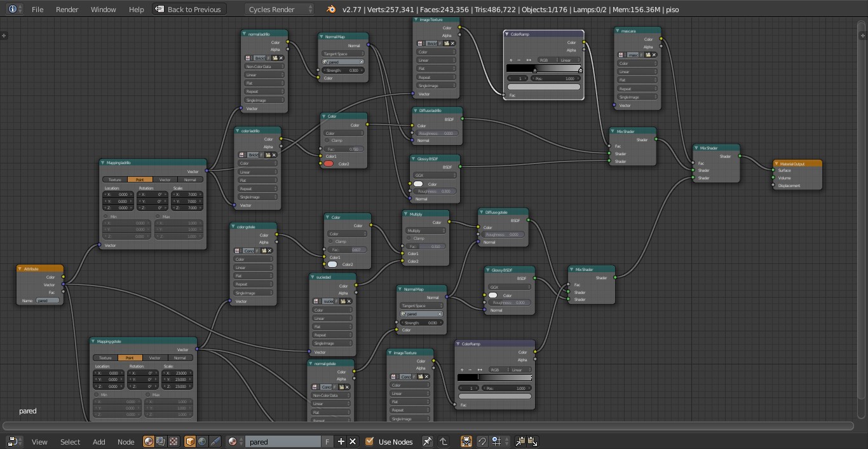
Task: Toggle pin node tree icon
Action: click(x=427, y=441)
